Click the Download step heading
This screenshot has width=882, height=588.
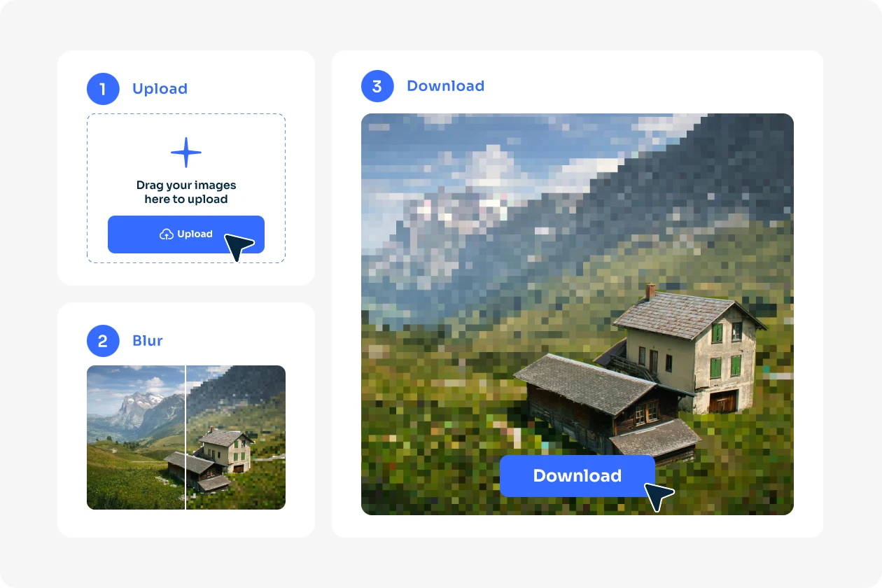(445, 86)
